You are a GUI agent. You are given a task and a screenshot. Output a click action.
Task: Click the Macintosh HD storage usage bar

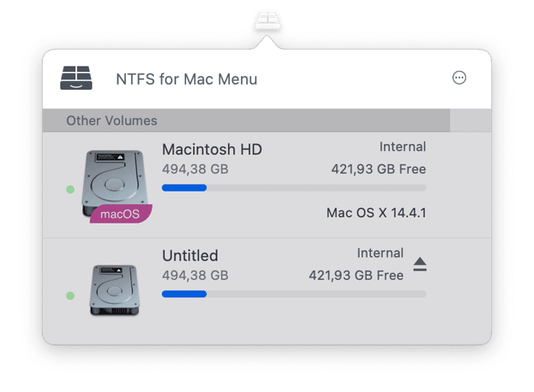click(x=294, y=188)
